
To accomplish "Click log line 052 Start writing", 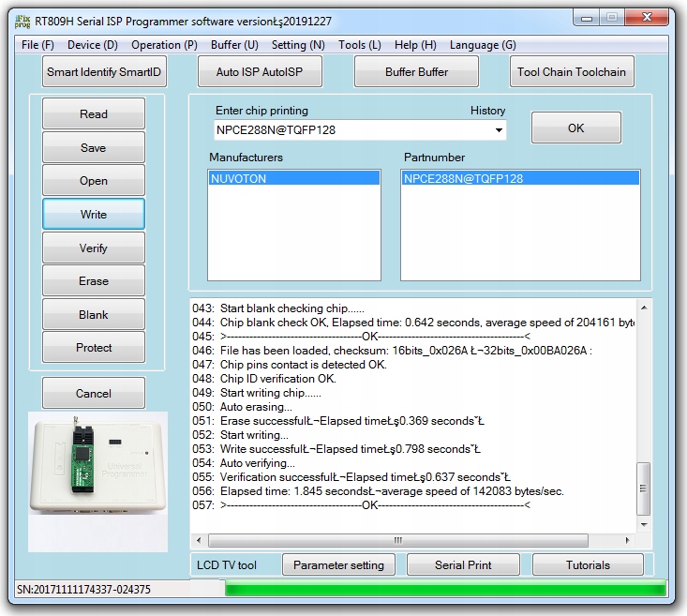I will pos(241,435).
